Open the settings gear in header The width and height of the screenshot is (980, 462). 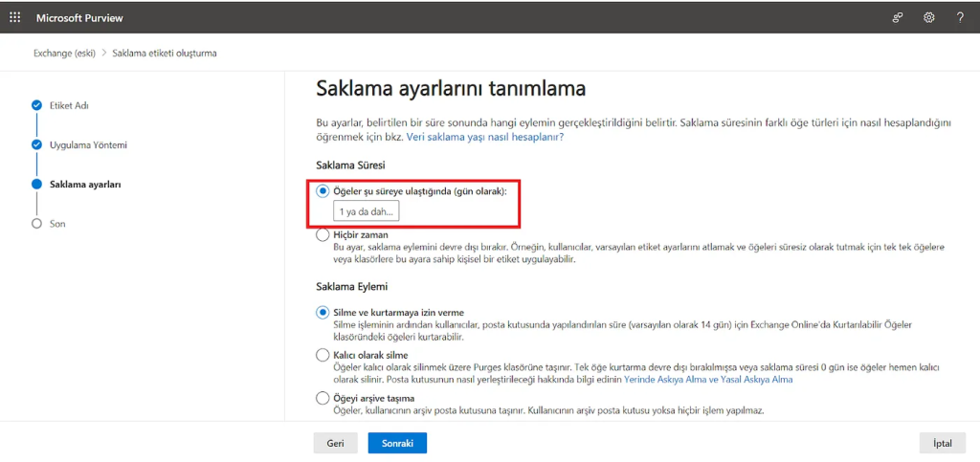tap(928, 17)
